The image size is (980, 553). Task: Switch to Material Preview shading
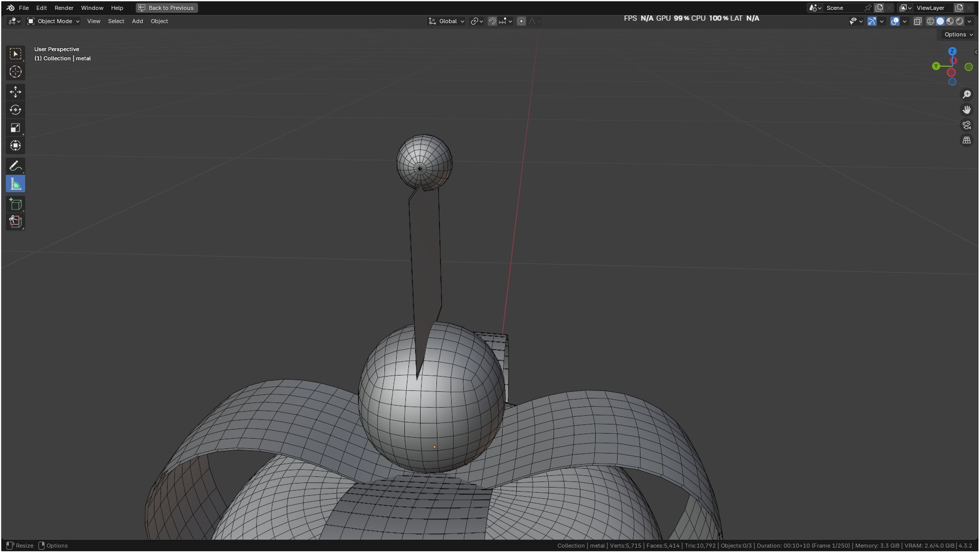click(950, 21)
